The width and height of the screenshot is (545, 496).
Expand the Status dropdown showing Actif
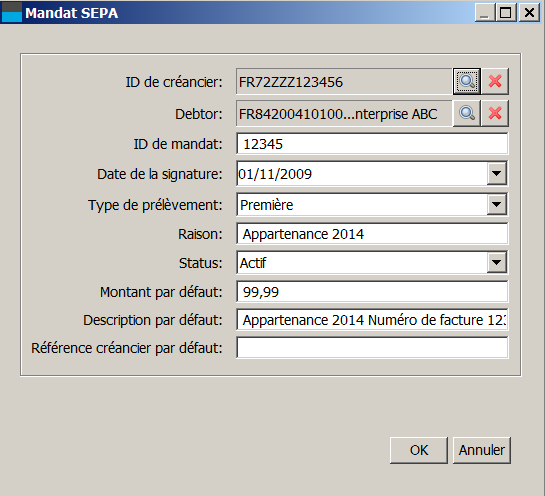pyautogui.click(x=496, y=262)
